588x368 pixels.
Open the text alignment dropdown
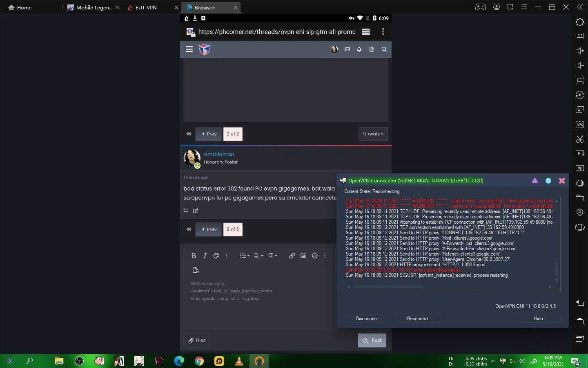pyautogui.click(x=258, y=256)
